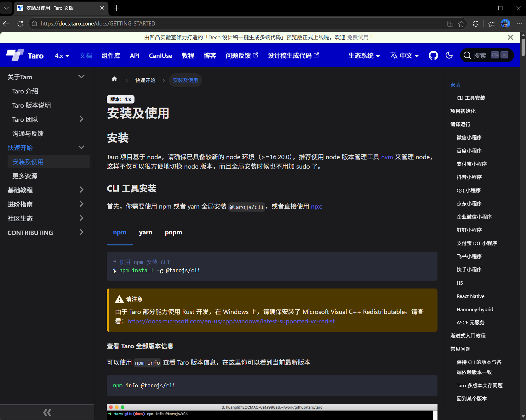Screen dimensions: 526x420
Task: Open the 4.x version dropdown
Action: [62, 56]
